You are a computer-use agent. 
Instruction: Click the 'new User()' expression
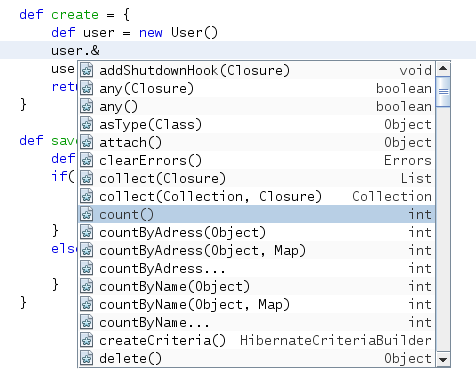[x=178, y=33]
